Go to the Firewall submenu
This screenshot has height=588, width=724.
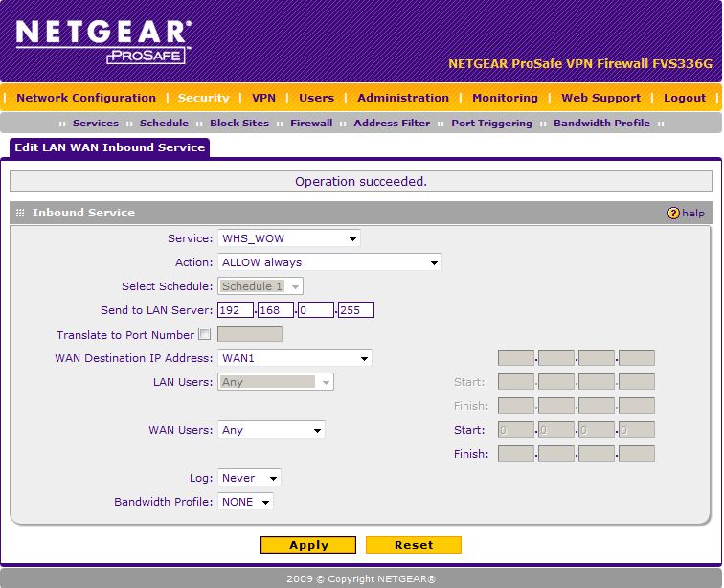[x=311, y=123]
